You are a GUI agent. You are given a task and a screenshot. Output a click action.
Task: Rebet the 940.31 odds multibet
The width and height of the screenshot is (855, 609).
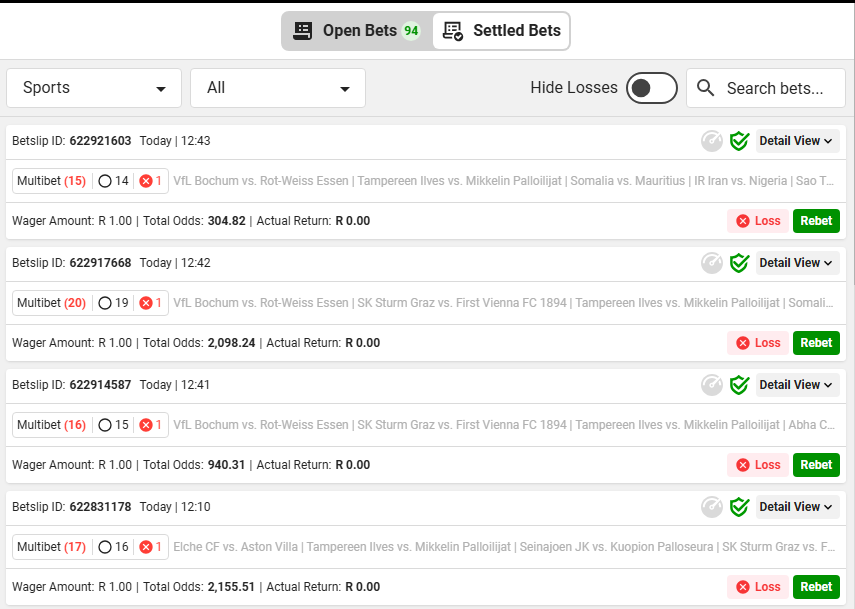click(816, 465)
